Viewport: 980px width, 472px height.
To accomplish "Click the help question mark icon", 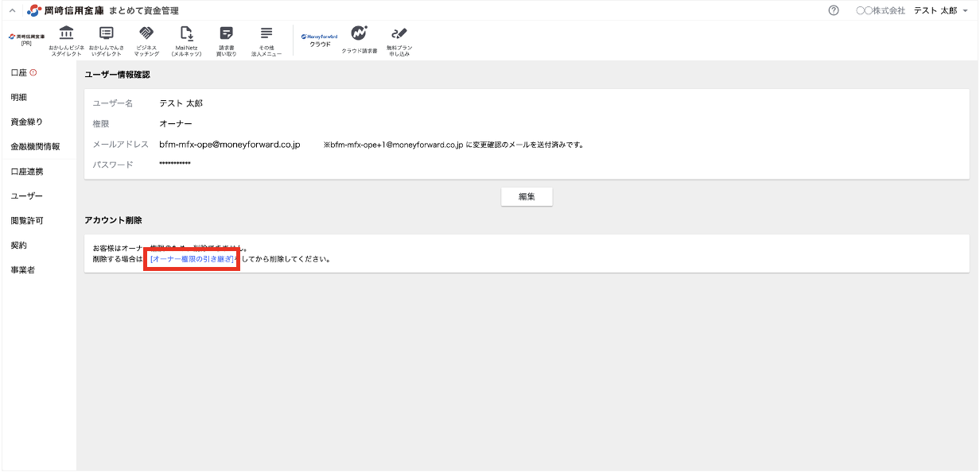I will point(834,10).
